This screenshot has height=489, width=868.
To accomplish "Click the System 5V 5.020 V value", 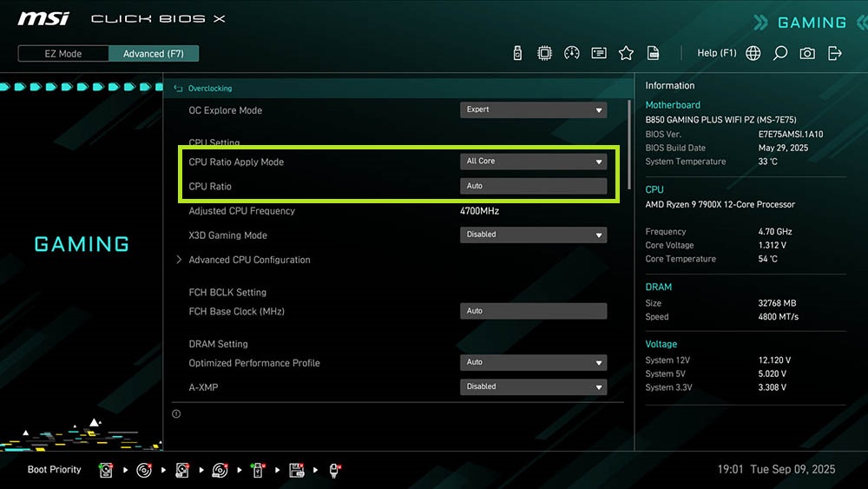I will [773, 373].
